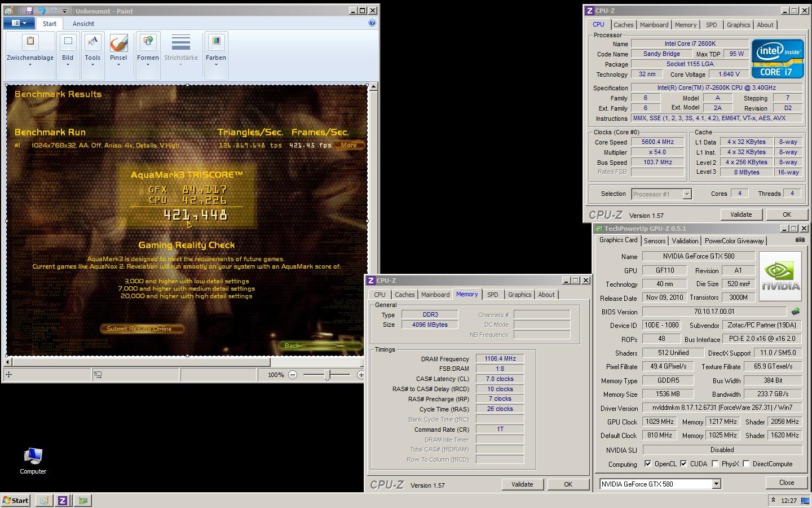The image size is (812, 508).
Task: Open the NVIDIA GeForce GTX 580 card selector dropdown
Action: pyautogui.click(x=716, y=484)
